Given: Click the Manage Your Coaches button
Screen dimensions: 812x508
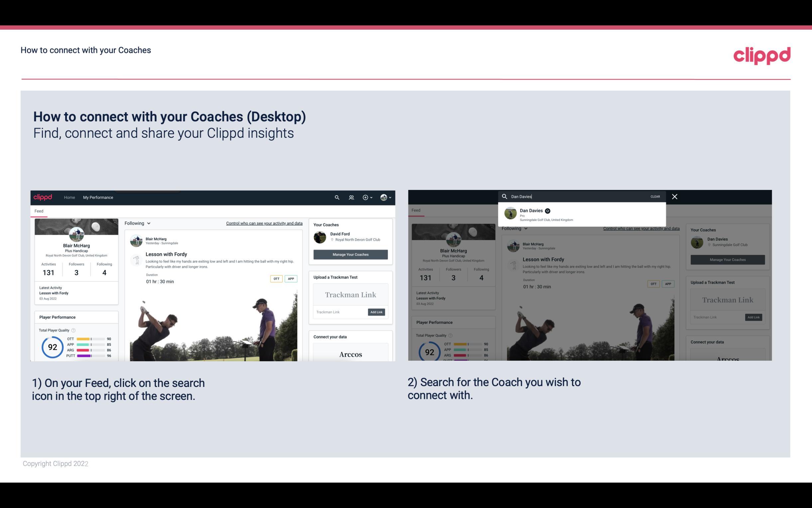Looking at the screenshot, I should click(350, 254).
